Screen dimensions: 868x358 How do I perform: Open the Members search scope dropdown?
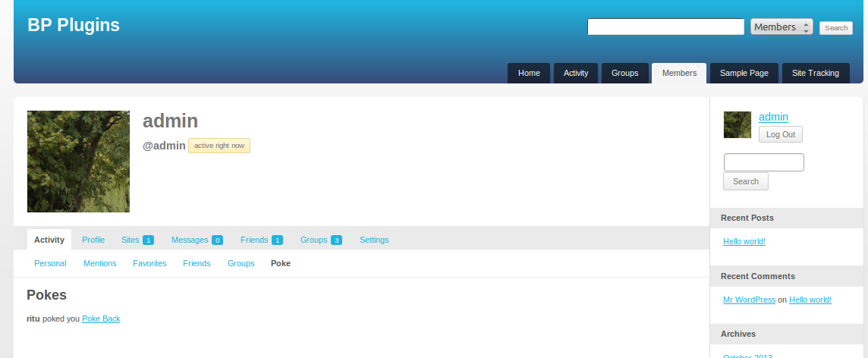pos(782,27)
